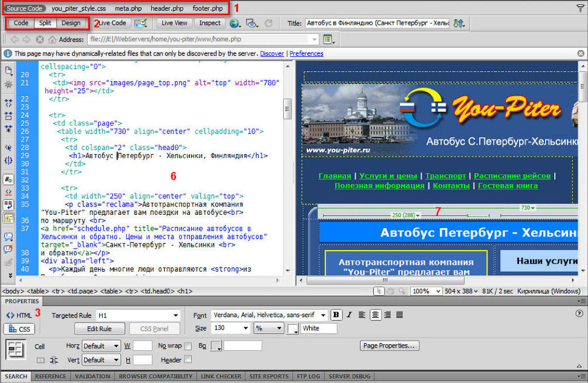Click the Discover link in info bar
Viewport: 588px width, 383px height.
pos(272,54)
